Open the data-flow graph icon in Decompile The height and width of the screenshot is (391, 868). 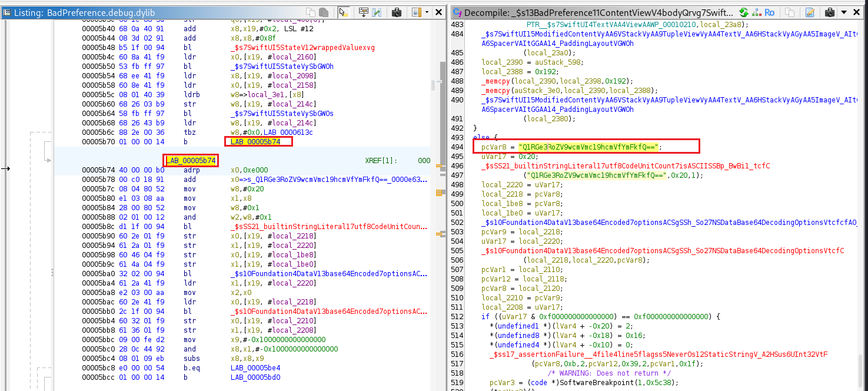pyautogui.click(x=756, y=12)
